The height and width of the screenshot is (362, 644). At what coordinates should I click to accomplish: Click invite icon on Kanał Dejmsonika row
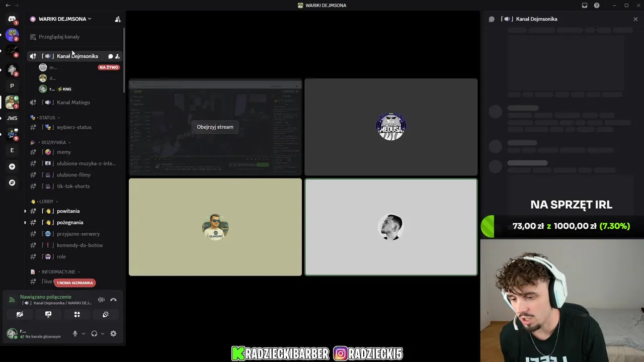(x=117, y=56)
